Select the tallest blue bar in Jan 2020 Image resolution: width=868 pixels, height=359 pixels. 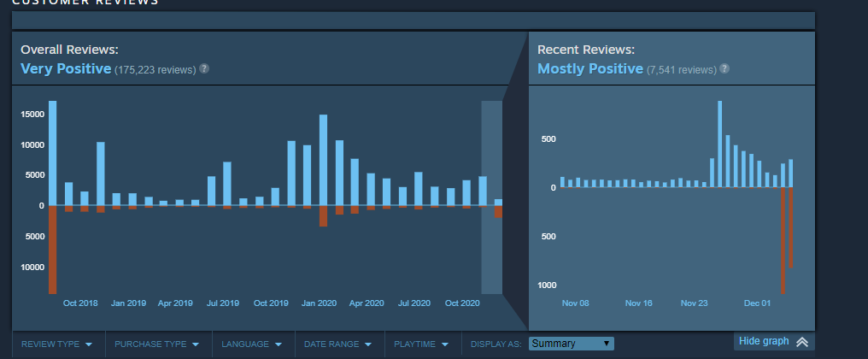click(x=323, y=160)
